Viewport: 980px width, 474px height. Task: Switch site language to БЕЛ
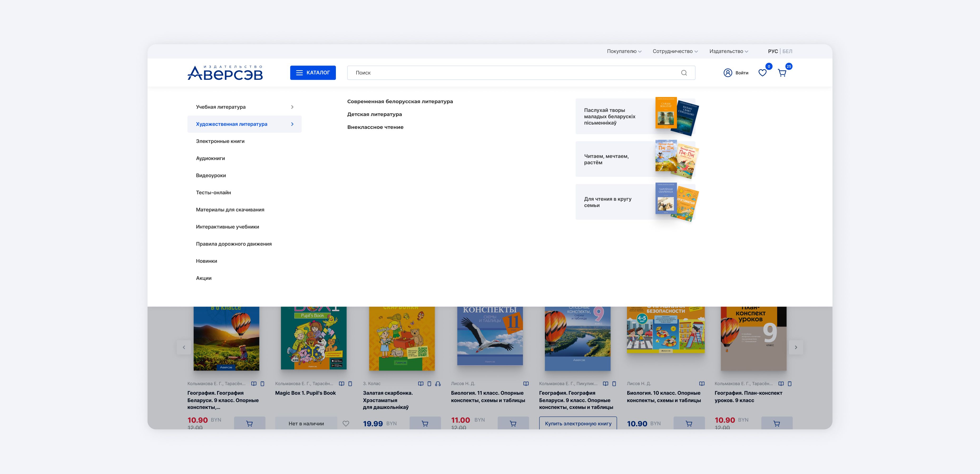(787, 51)
